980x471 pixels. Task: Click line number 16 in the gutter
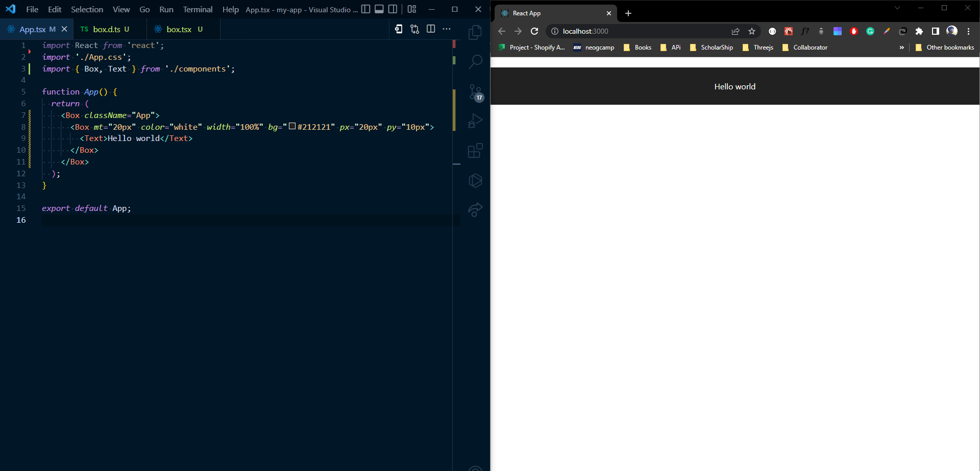pyautogui.click(x=21, y=220)
